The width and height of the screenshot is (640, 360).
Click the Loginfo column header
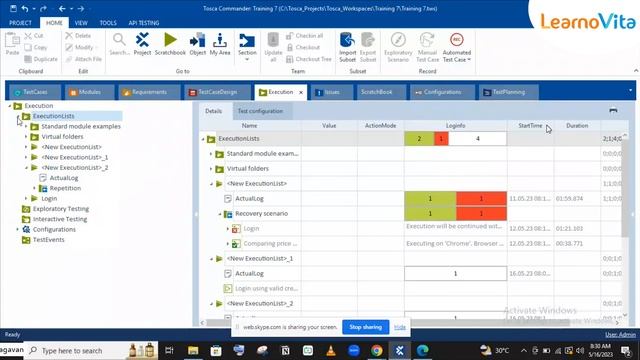pos(456,126)
